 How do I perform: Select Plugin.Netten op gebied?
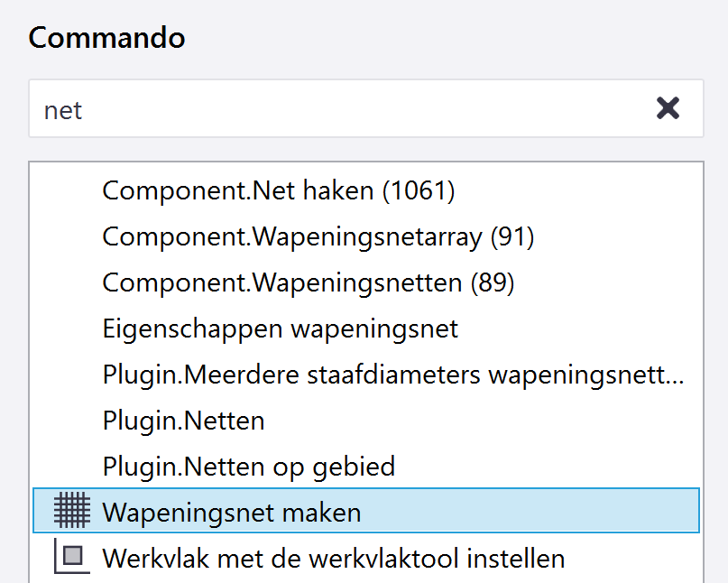(248, 467)
